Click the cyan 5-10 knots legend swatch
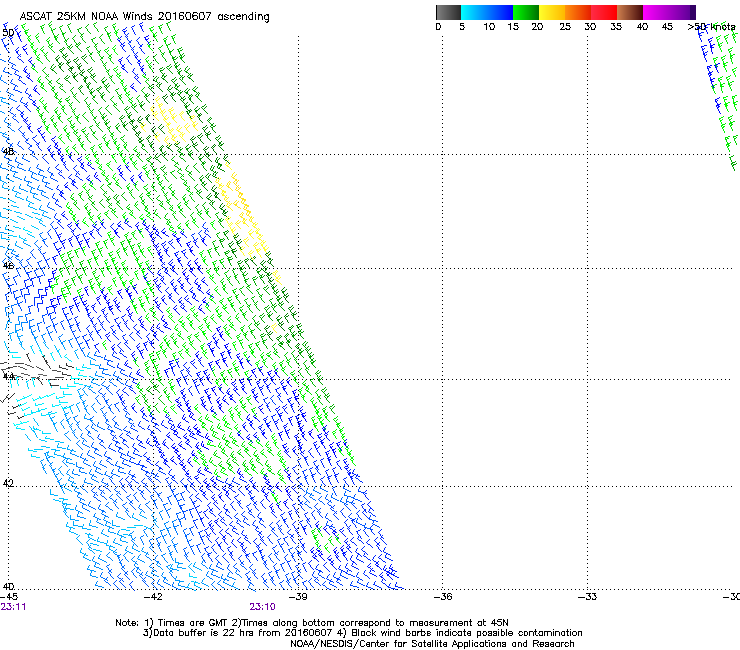 (x=474, y=12)
